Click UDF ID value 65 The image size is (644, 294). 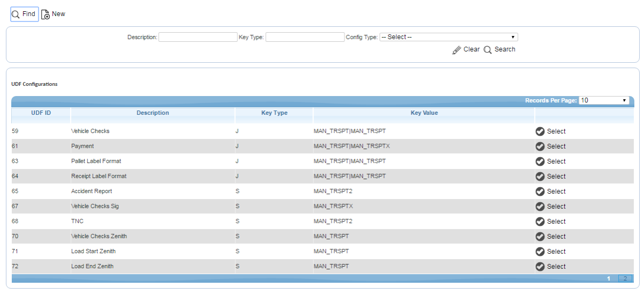[15, 192]
